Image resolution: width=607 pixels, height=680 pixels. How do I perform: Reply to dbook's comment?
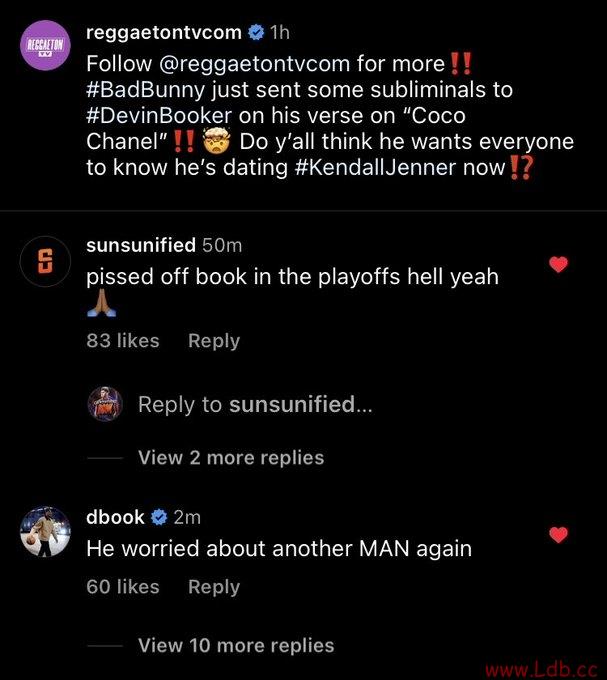click(214, 587)
